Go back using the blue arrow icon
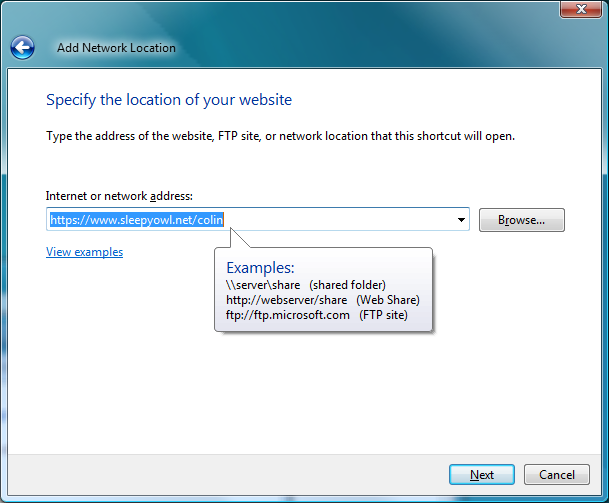This screenshot has width=609, height=503. [x=22, y=48]
